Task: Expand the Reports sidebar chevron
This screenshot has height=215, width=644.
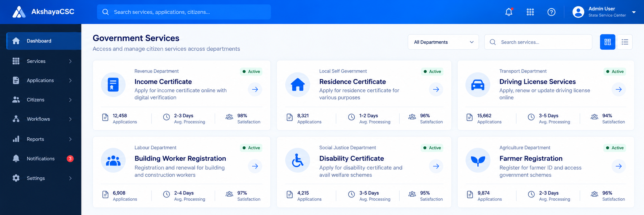Action: click(x=70, y=139)
